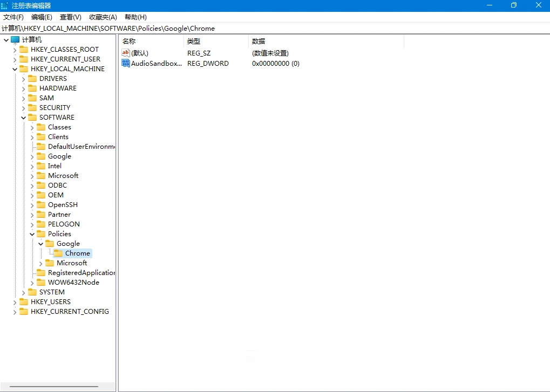Expand HKEY_CURRENT_CONFIG chevron
The height and width of the screenshot is (392, 550).
pos(15,312)
